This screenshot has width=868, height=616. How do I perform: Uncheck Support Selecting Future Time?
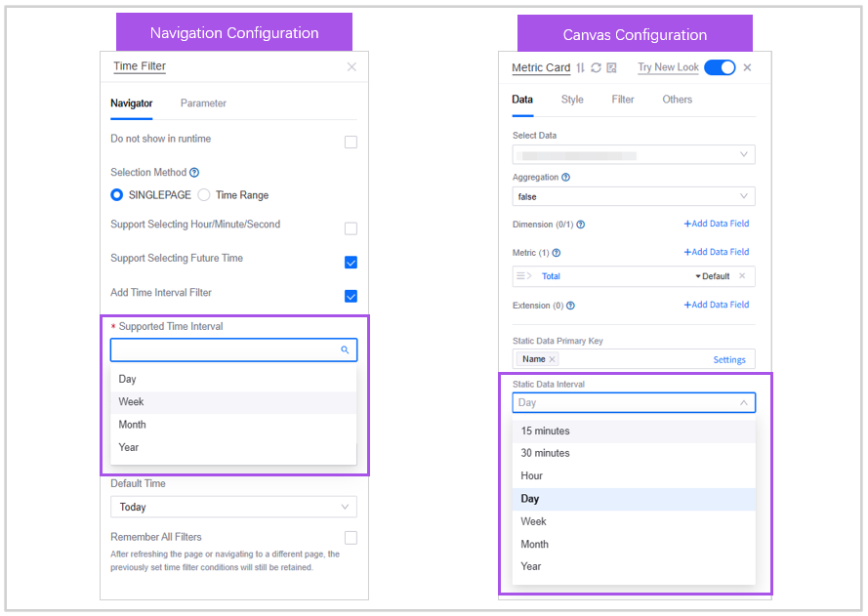click(351, 263)
